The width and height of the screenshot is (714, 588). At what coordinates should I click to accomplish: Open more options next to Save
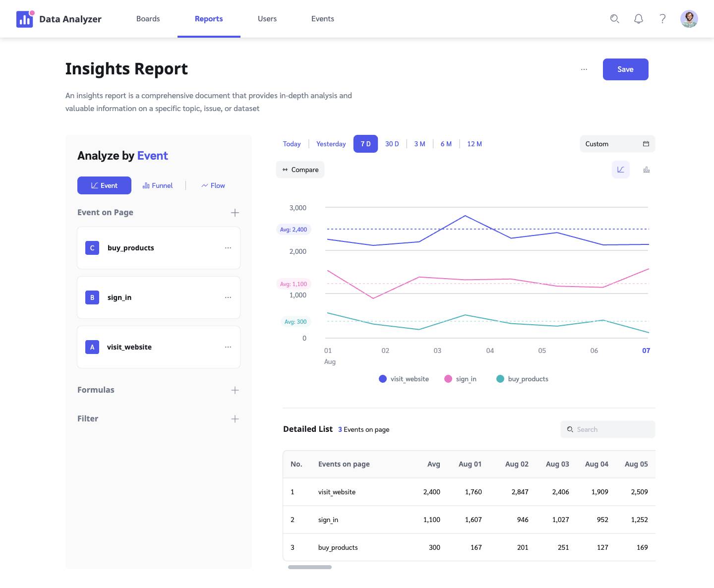584,69
